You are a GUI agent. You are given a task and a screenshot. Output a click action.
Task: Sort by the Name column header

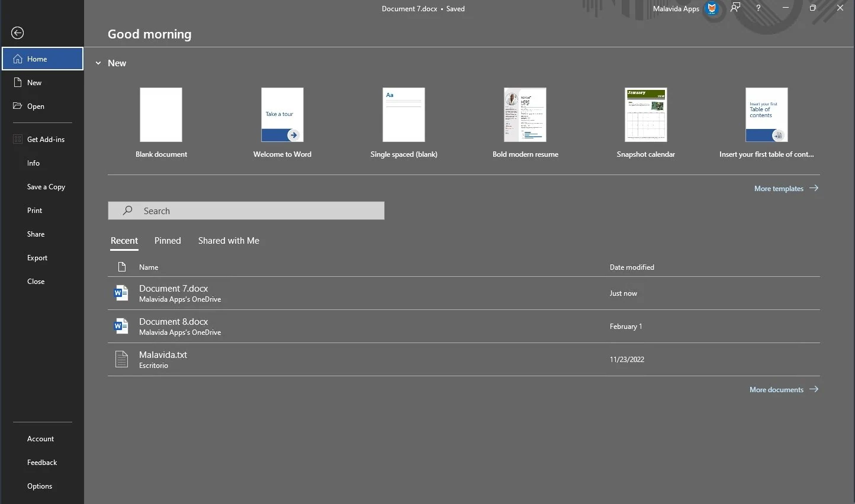click(149, 267)
